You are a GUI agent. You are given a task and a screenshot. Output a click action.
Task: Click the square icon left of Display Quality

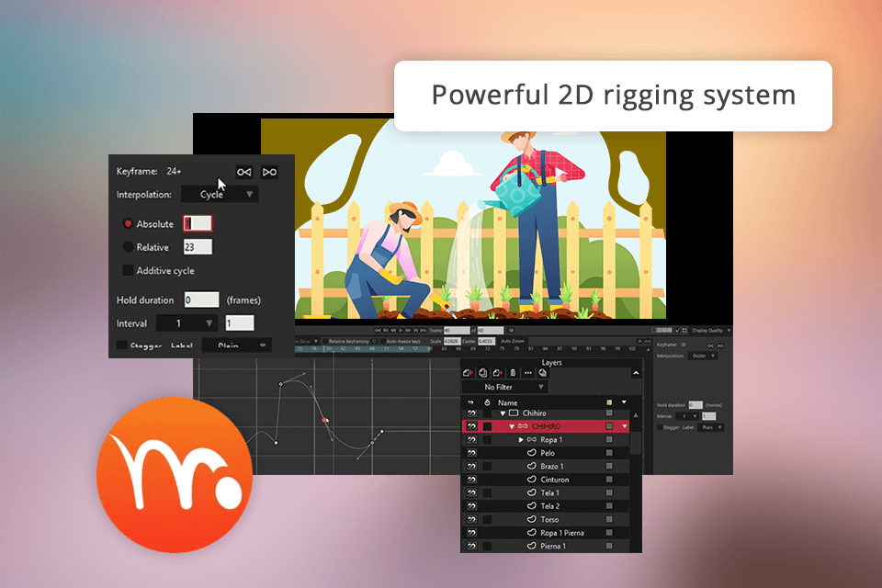[x=684, y=331]
